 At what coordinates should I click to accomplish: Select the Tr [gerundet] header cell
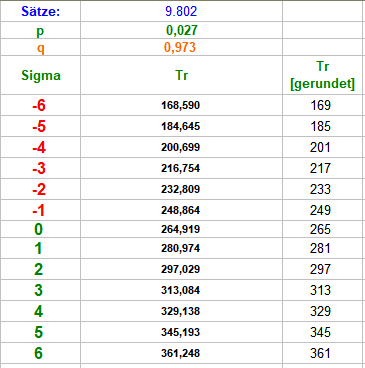click(x=322, y=75)
